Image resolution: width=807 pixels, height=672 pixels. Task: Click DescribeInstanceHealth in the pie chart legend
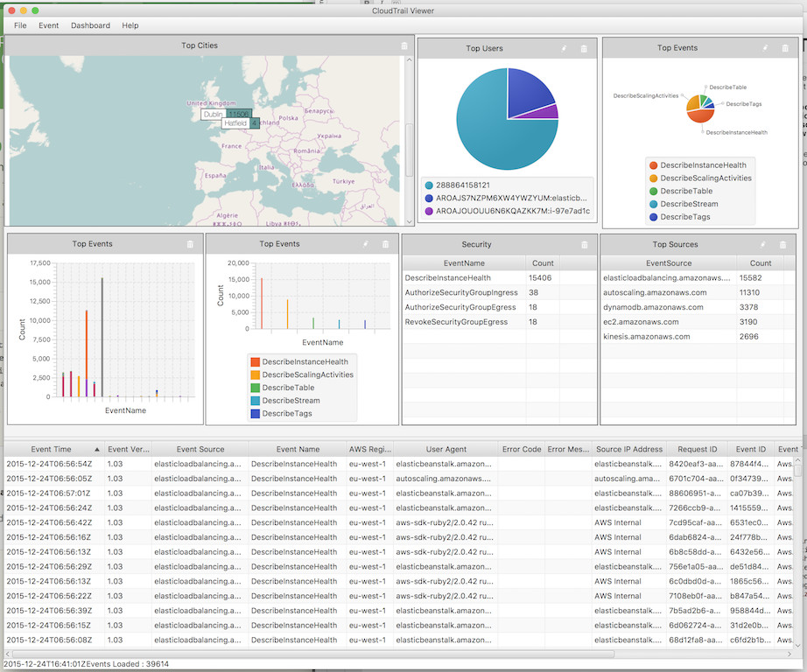click(x=698, y=165)
